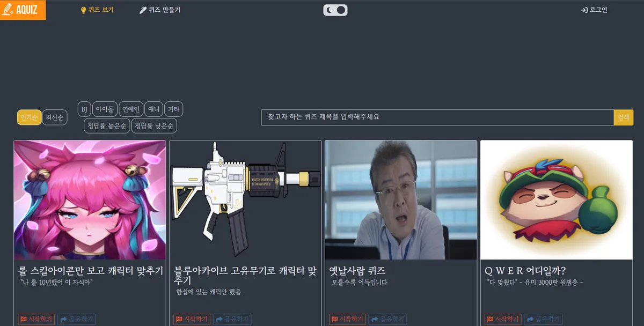Sort by 정답률 높은순

click(x=107, y=126)
